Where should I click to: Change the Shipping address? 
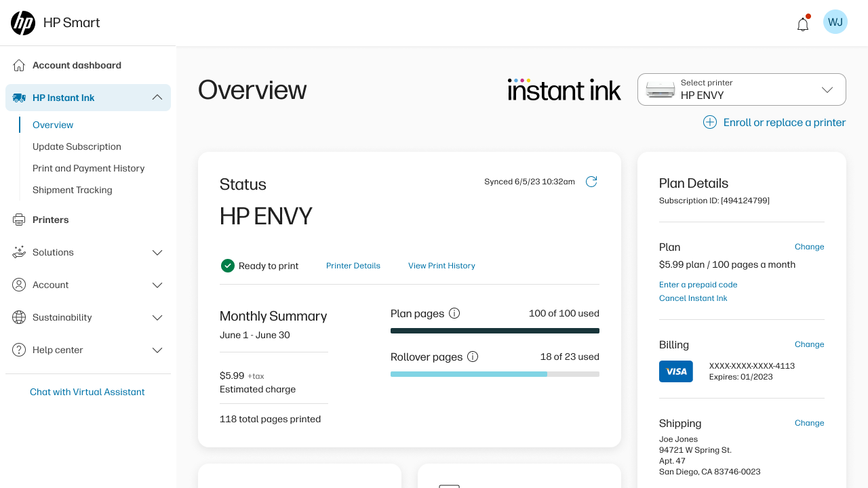[x=810, y=423]
